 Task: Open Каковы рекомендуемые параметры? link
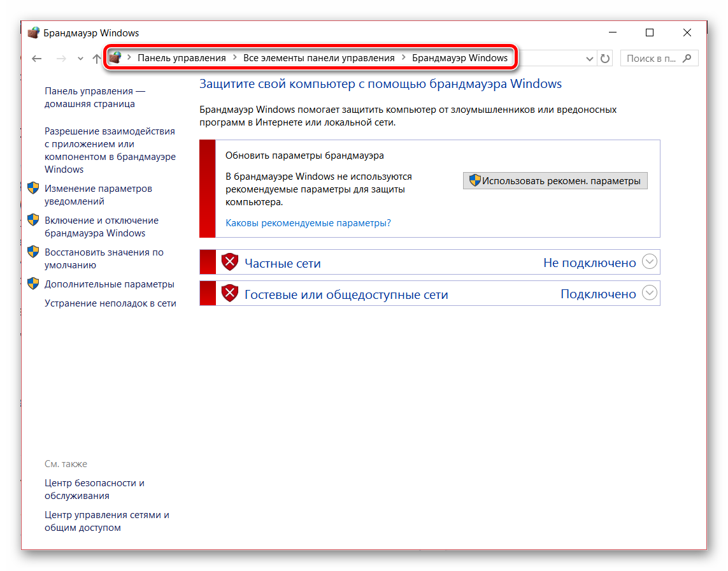click(308, 223)
